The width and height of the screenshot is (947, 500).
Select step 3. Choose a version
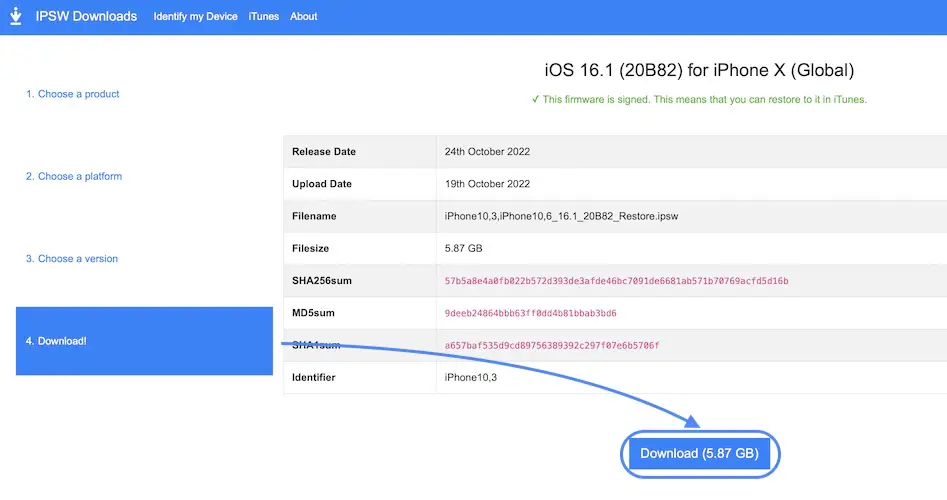(x=72, y=259)
